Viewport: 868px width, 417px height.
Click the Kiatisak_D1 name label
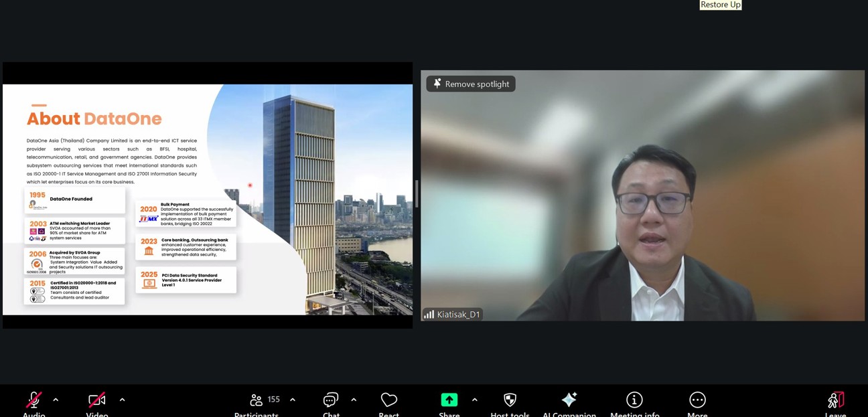coord(458,315)
